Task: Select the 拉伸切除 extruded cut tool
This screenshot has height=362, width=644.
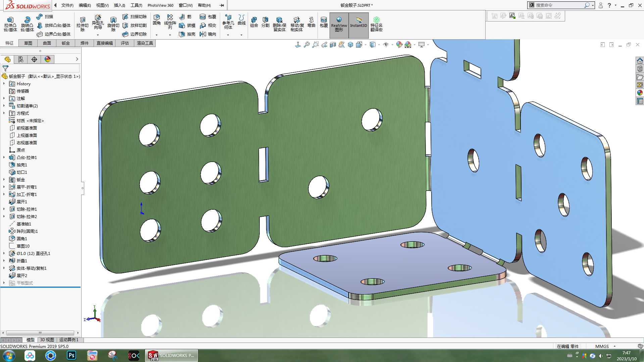Action: (82, 24)
